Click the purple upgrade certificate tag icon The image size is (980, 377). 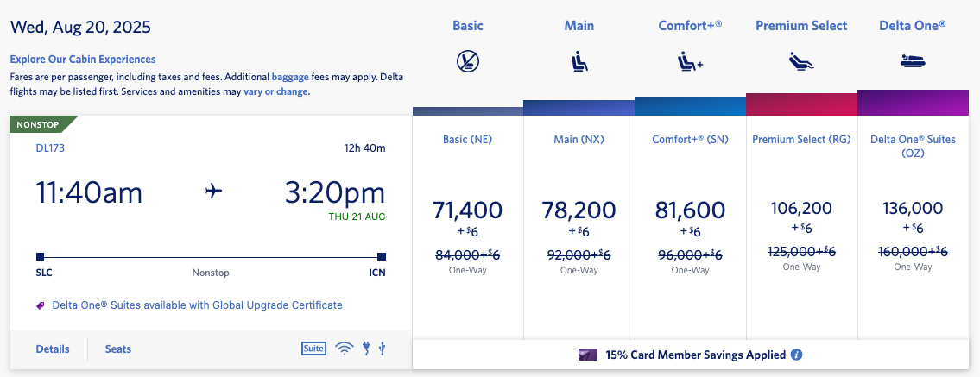coord(41,305)
